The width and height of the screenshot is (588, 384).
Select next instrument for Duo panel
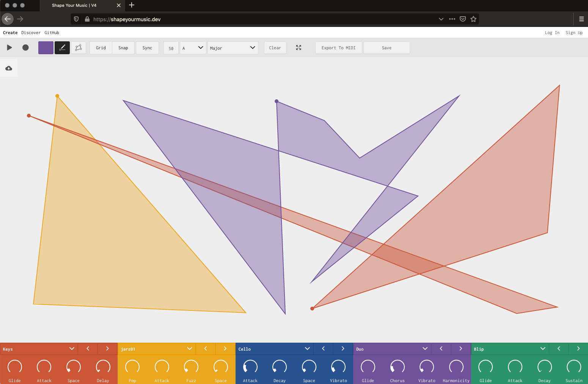461,349
